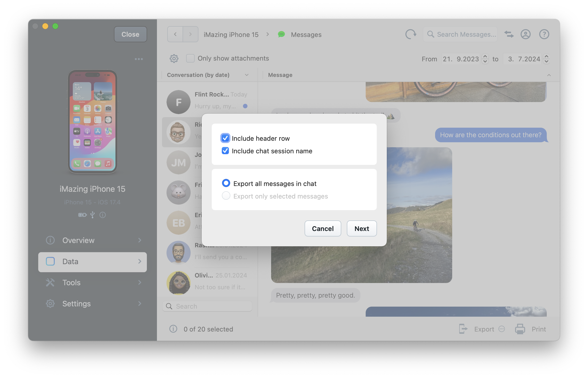Click the unread blue dot on Flint Rock
The width and height of the screenshot is (588, 378).
point(245,106)
